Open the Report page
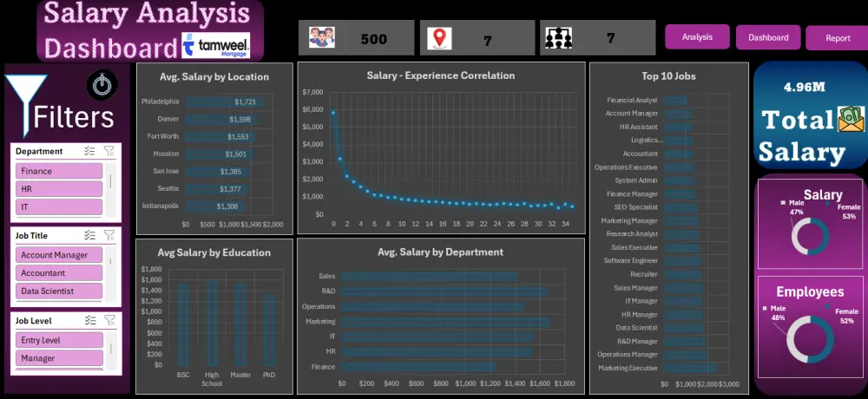Viewport: 868px width, 399px height. click(838, 38)
